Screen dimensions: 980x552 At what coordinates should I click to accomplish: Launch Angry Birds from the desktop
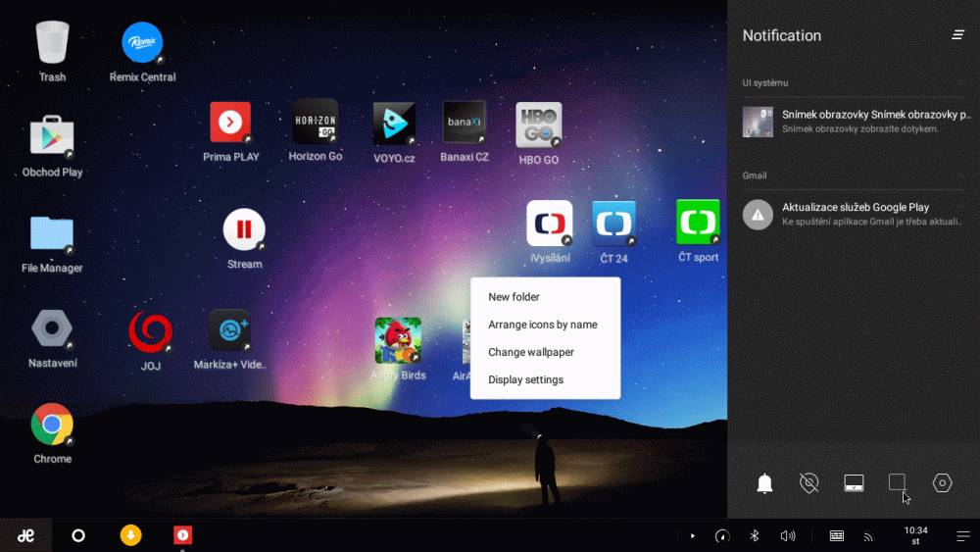398,340
